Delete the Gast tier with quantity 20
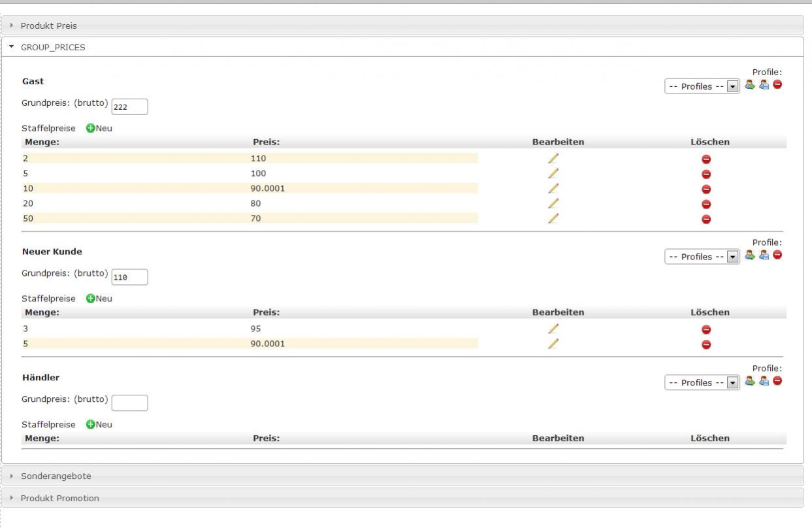Viewport: 812px width, 528px height. click(x=706, y=204)
